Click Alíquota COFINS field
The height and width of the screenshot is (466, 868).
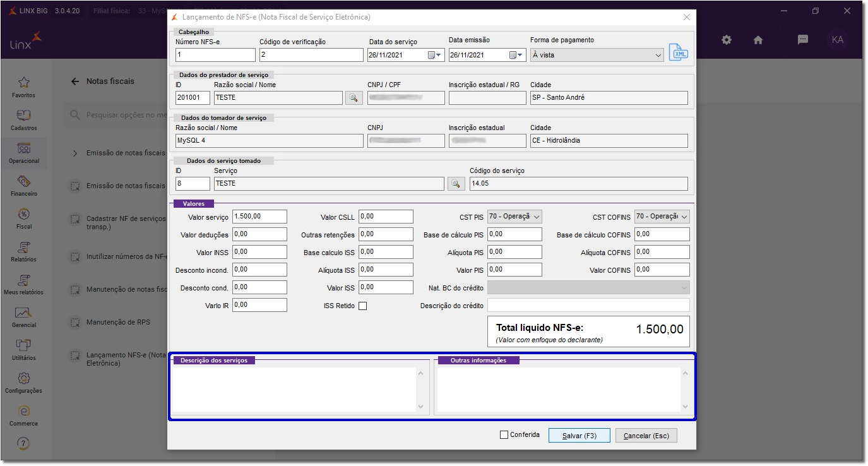(662, 252)
